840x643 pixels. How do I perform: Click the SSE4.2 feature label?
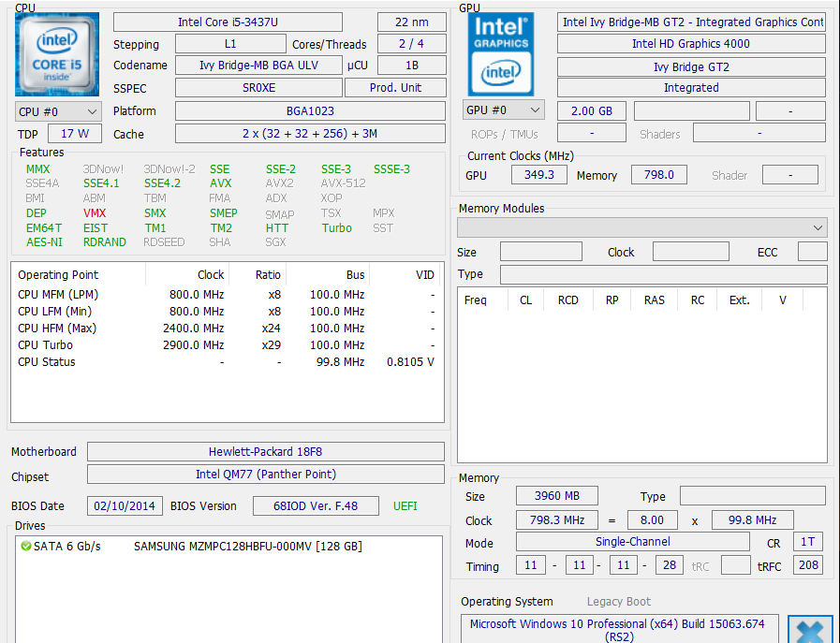click(x=162, y=183)
